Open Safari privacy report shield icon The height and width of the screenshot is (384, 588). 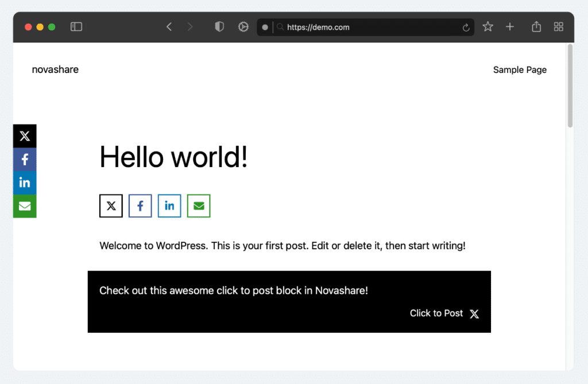coord(219,26)
